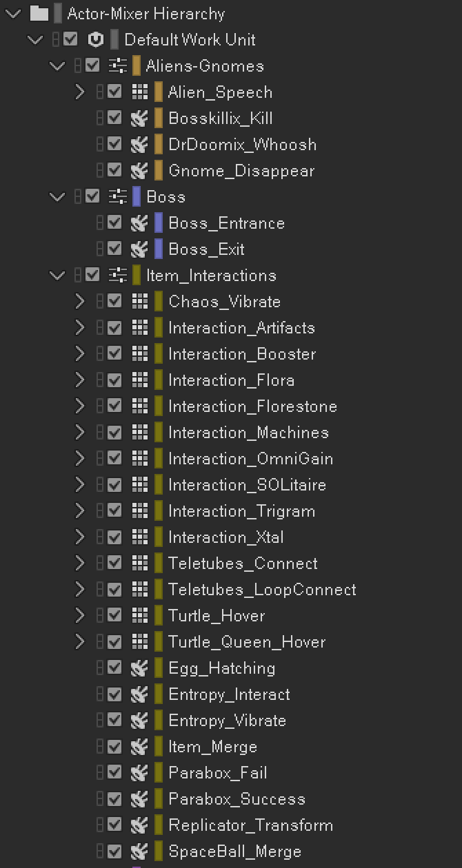Uncheck the Bosskillix_Kill checkbox

pos(114,118)
